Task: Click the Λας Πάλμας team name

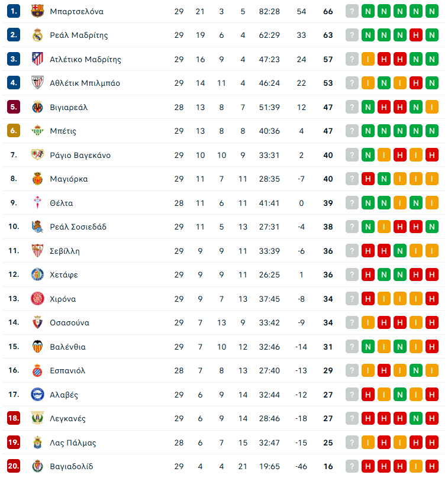Action: pos(73,443)
